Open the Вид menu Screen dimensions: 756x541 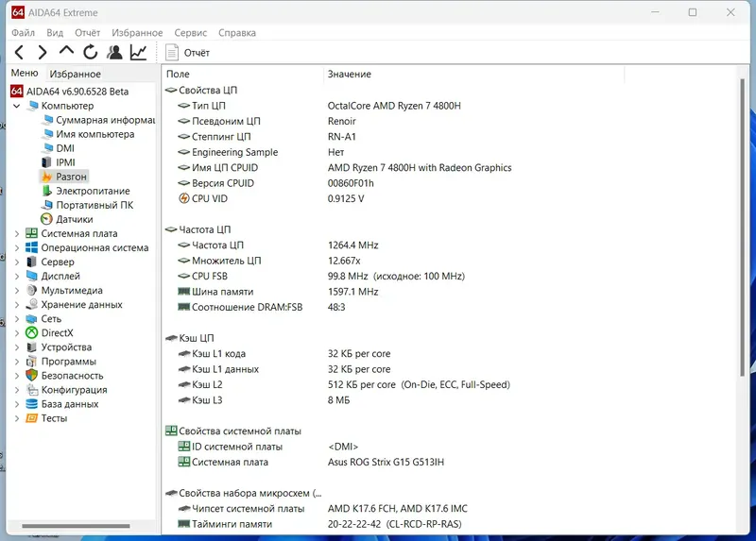(x=55, y=33)
